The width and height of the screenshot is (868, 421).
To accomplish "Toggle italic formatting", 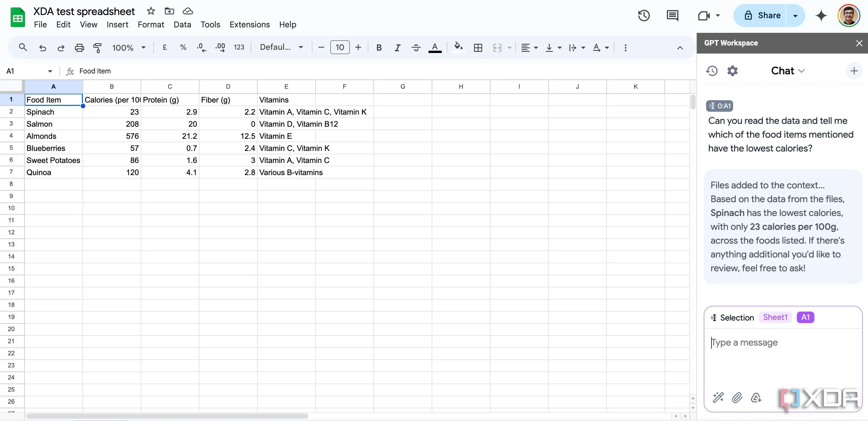I will click(x=397, y=48).
